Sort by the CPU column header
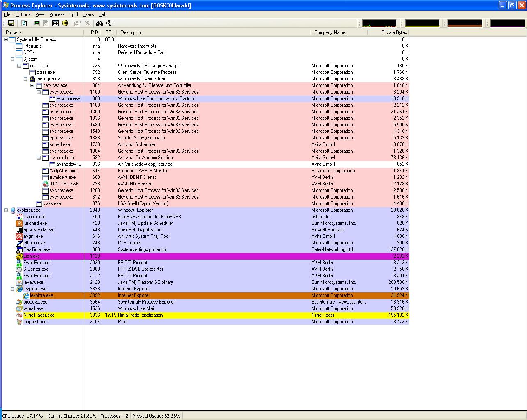Image resolution: width=527 pixels, height=420 pixels. click(109, 32)
